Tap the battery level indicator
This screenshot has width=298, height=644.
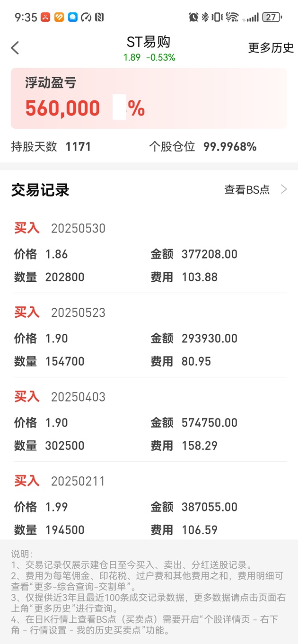click(x=272, y=18)
